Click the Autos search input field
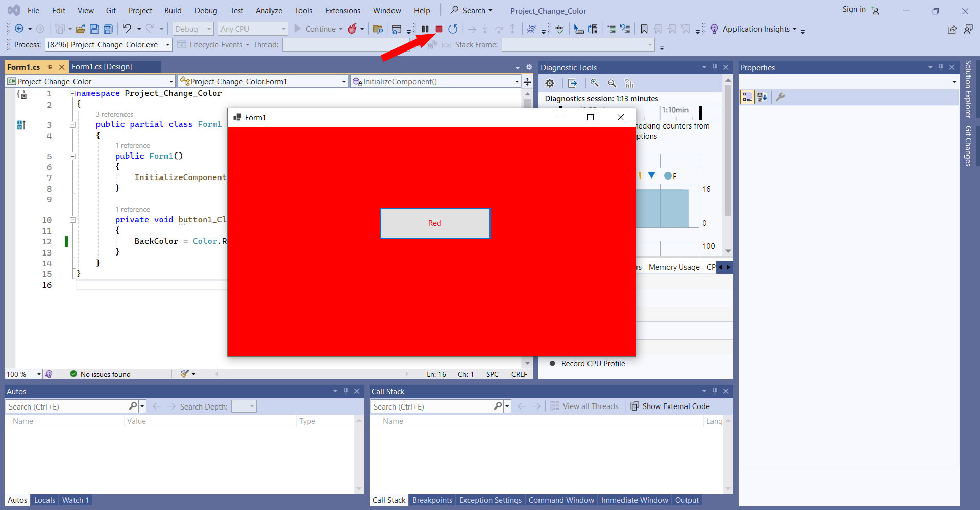Screen dimensions: 980x510 pos(66,406)
